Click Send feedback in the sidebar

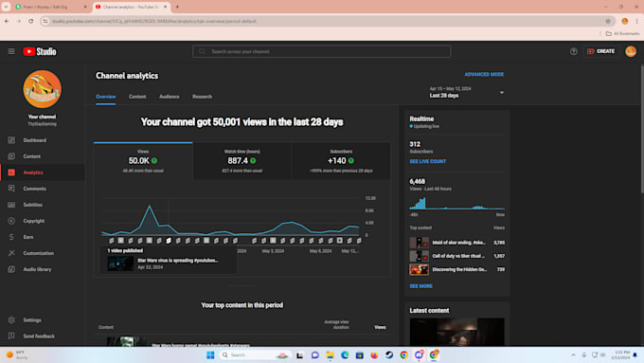[x=43, y=336]
